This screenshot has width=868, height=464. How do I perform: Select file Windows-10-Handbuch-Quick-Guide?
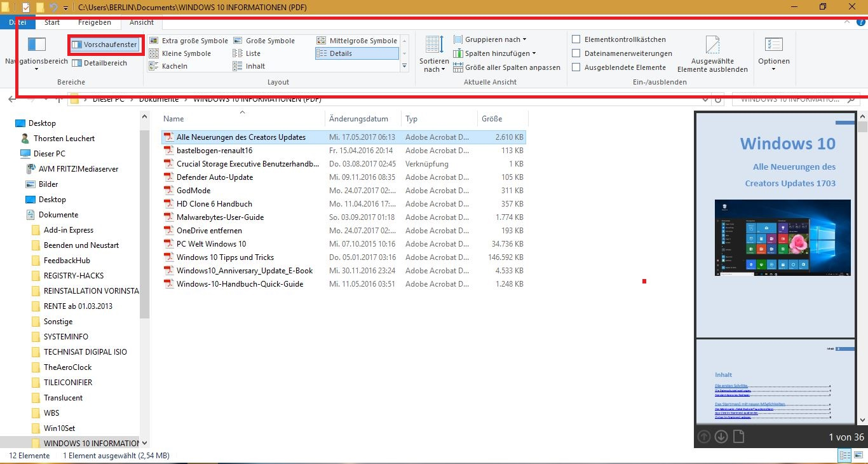(x=240, y=284)
